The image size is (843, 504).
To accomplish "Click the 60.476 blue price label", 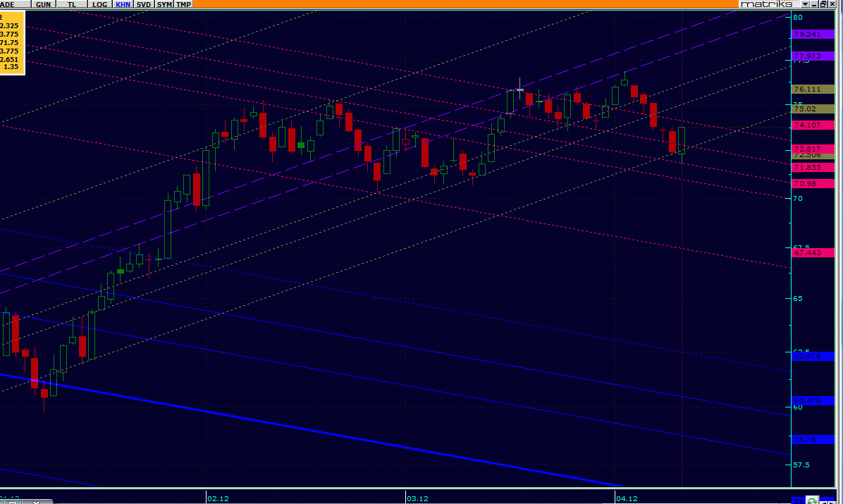I will click(x=813, y=400).
